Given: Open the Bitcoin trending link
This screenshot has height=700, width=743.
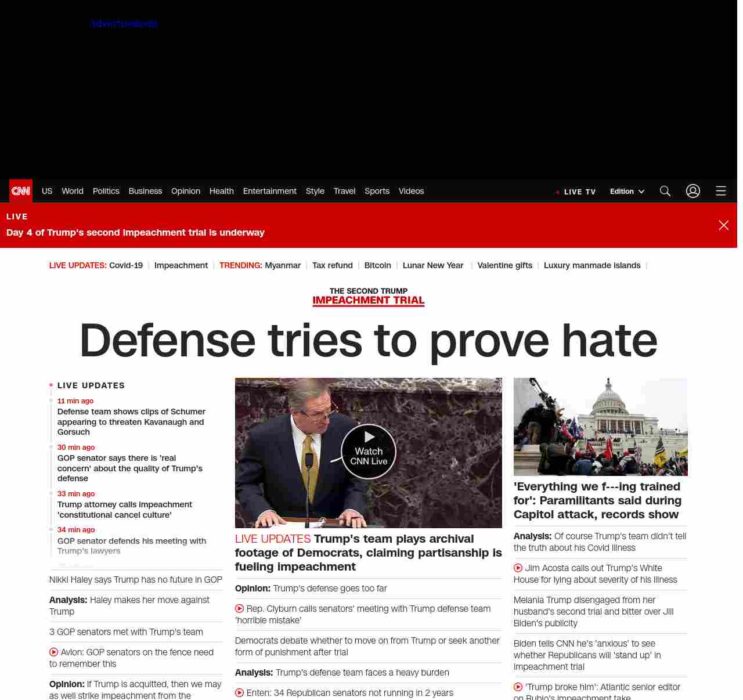Looking at the screenshot, I should pyautogui.click(x=377, y=265).
